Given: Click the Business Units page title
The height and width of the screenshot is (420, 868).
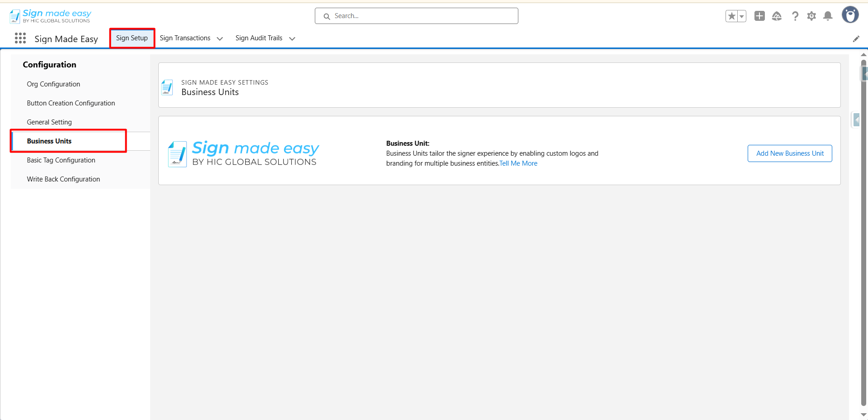Looking at the screenshot, I should pos(210,92).
